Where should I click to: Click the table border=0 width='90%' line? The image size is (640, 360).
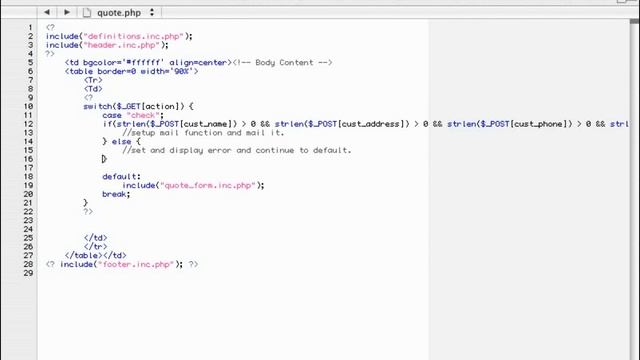(x=131, y=71)
